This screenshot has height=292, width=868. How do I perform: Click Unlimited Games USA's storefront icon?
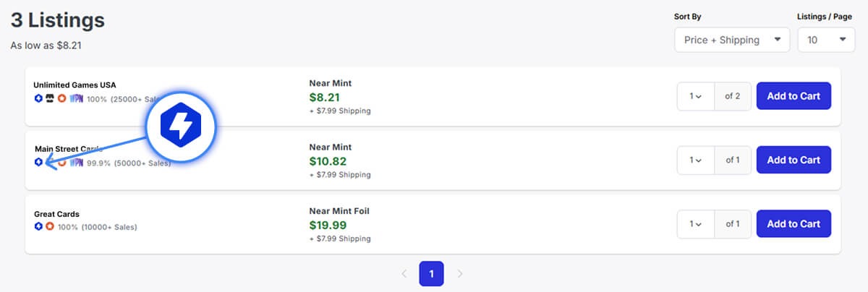click(x=49, y=98)
